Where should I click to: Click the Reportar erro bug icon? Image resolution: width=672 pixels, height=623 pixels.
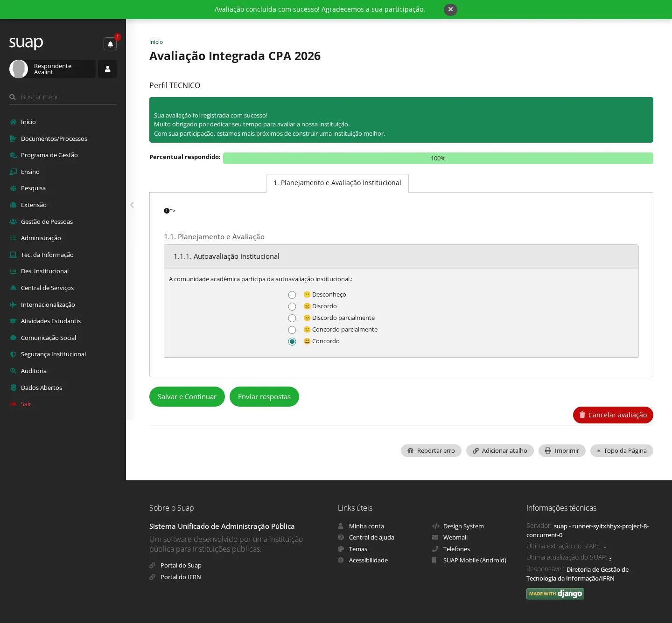pyautogui.click(x=411, y=450)
